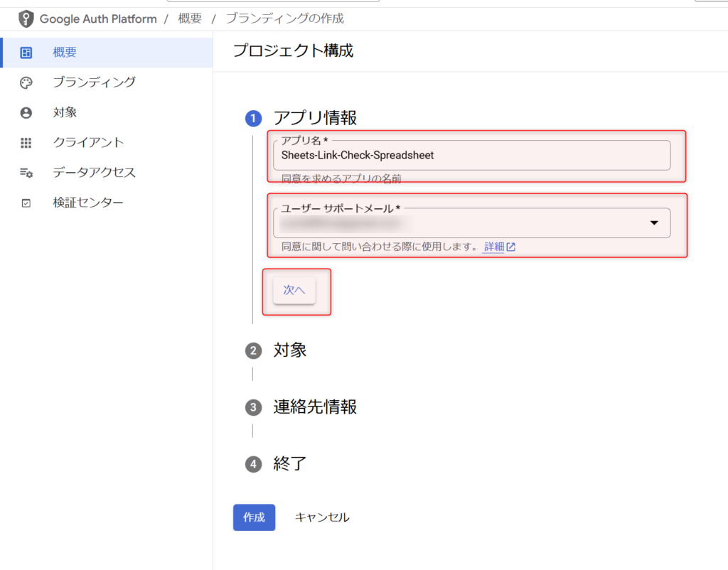Click the 次へ button
Screen dimensions: 728x570
click(296, 291)
